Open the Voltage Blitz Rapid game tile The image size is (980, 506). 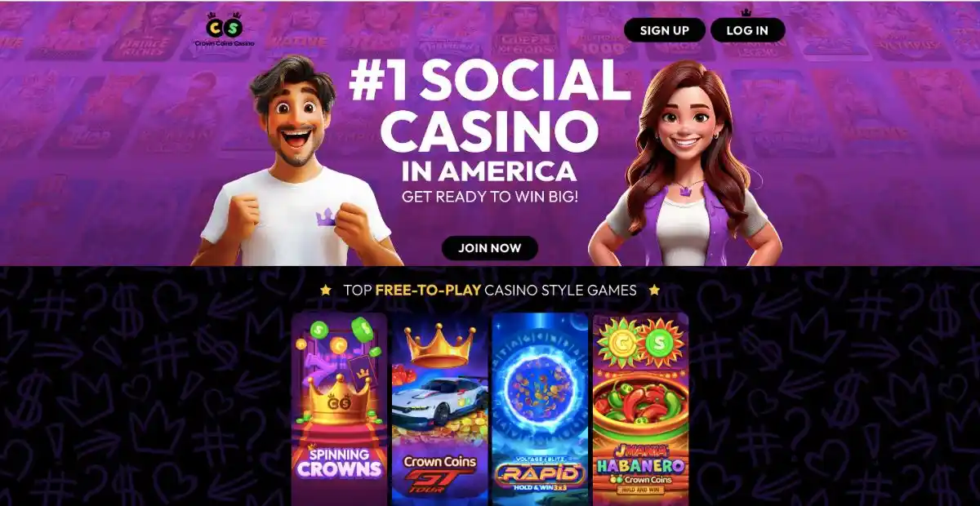[x=540, y=409]
